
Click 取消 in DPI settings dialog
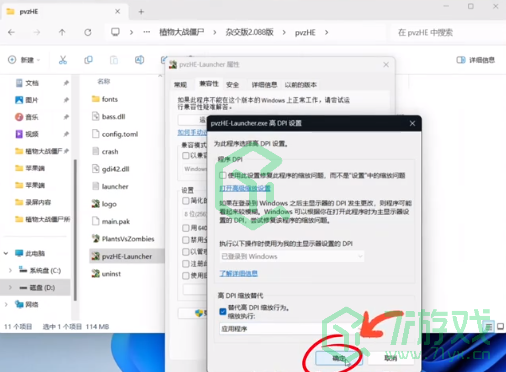391,358
